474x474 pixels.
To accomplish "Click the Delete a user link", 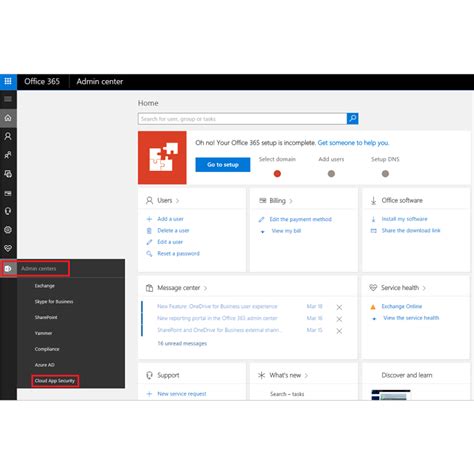I will (x=173, y=231).
